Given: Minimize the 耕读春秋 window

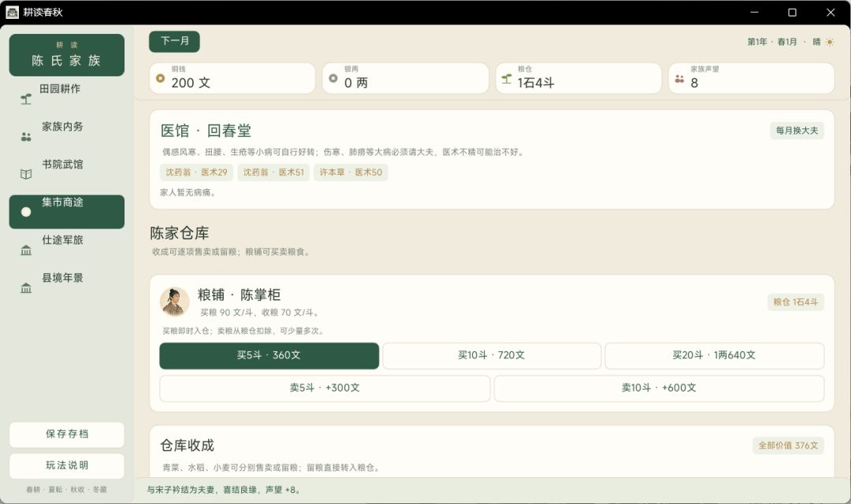Looking at the screenshot, I should click(x=754, y=12).
